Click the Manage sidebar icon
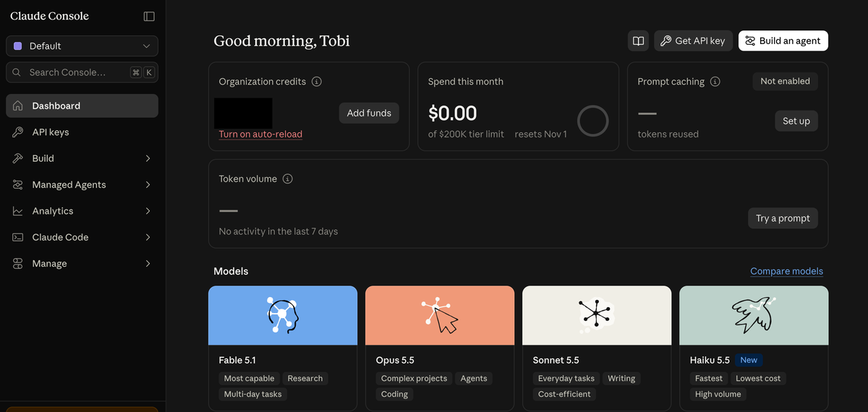The width and height of the screenshot is (868, 412). click(x=18, y=264)
